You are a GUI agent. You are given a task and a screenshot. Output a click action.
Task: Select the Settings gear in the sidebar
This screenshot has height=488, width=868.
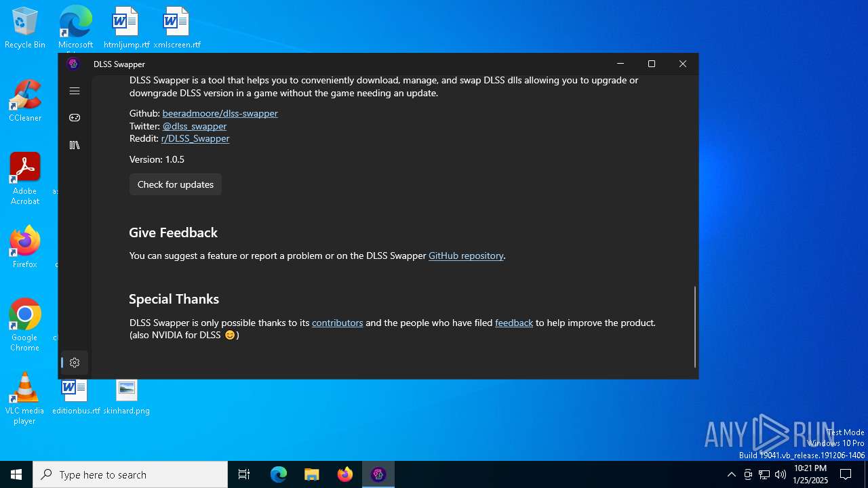75,363
